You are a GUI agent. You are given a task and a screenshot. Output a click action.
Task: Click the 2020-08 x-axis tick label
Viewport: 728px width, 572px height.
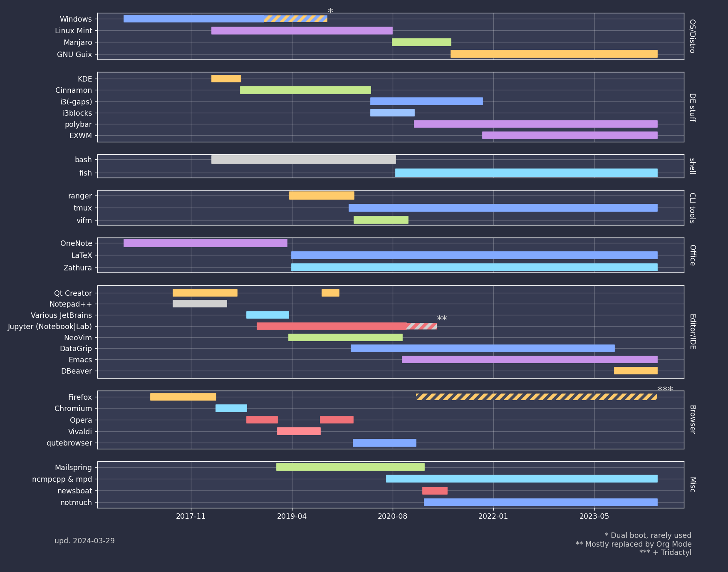(392, 516)
